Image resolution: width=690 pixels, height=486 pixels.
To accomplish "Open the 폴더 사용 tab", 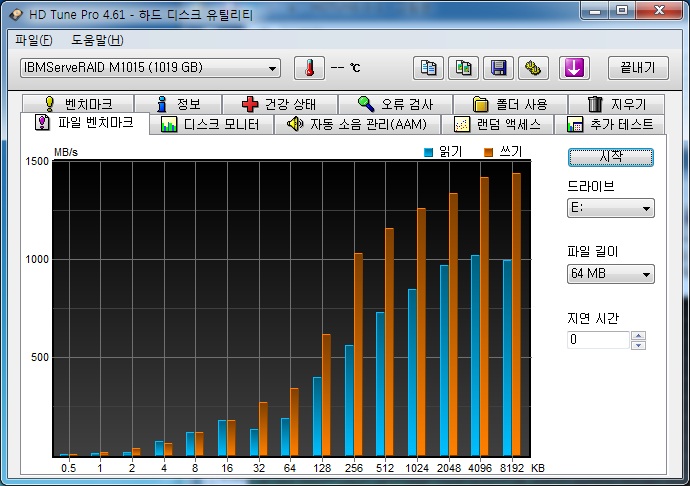I will [x=510, y=104].
